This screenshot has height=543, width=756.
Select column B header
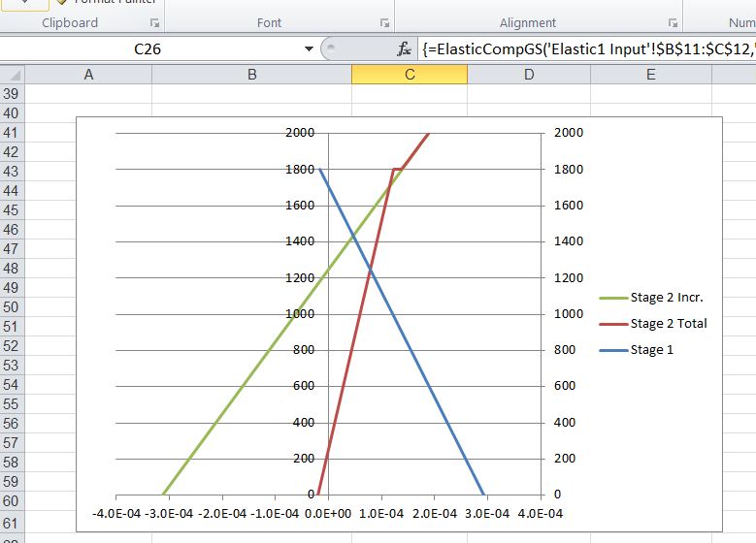[252, 75]
